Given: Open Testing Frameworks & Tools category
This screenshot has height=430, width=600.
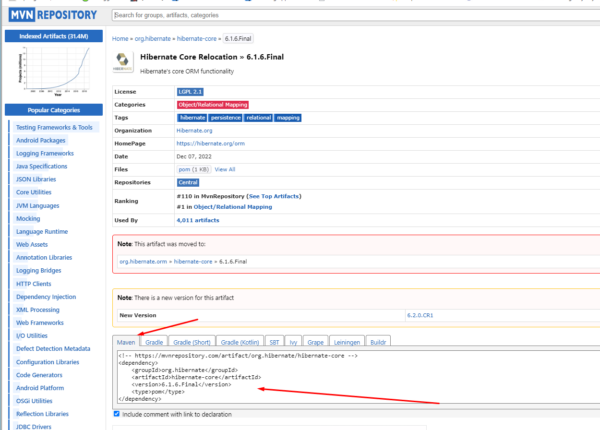Looking at the screenshot, I should point(54,127).
